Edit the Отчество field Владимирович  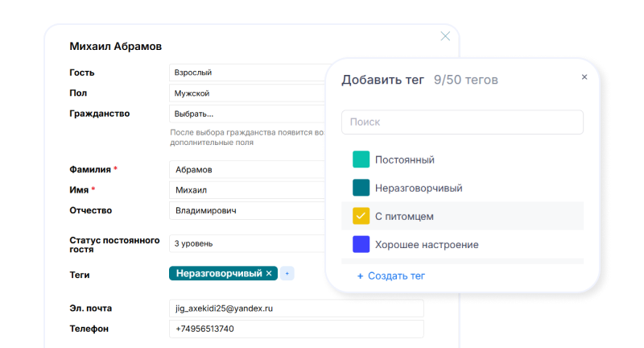(248, 211)
